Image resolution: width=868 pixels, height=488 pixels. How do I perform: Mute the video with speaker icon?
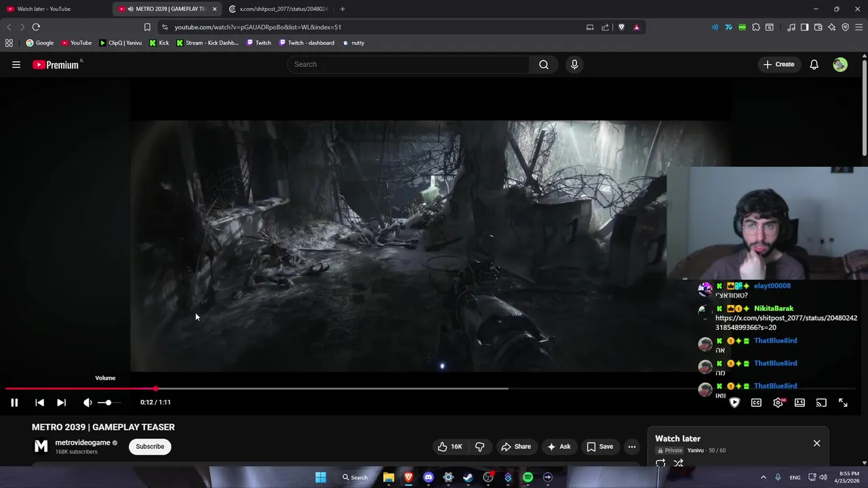click(x=87, y=403)
